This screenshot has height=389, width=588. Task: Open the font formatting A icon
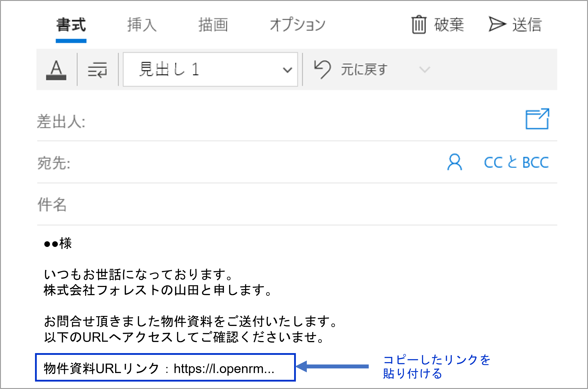pos(56,70)
